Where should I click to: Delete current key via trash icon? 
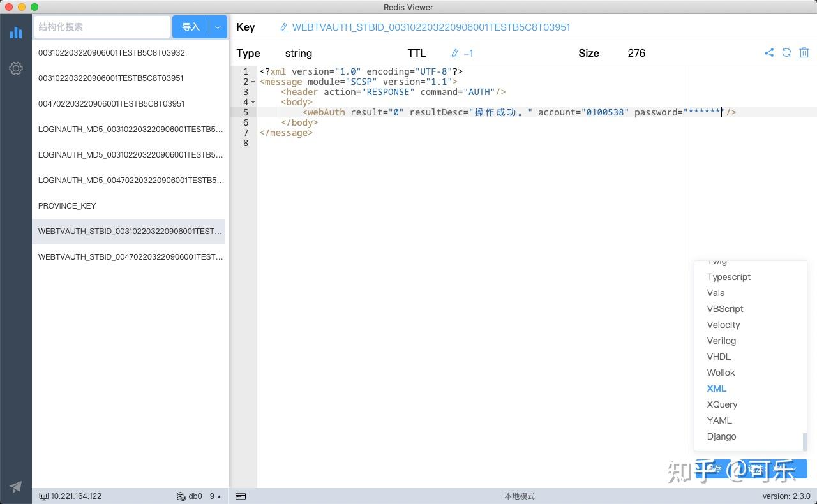click(804, 53)
